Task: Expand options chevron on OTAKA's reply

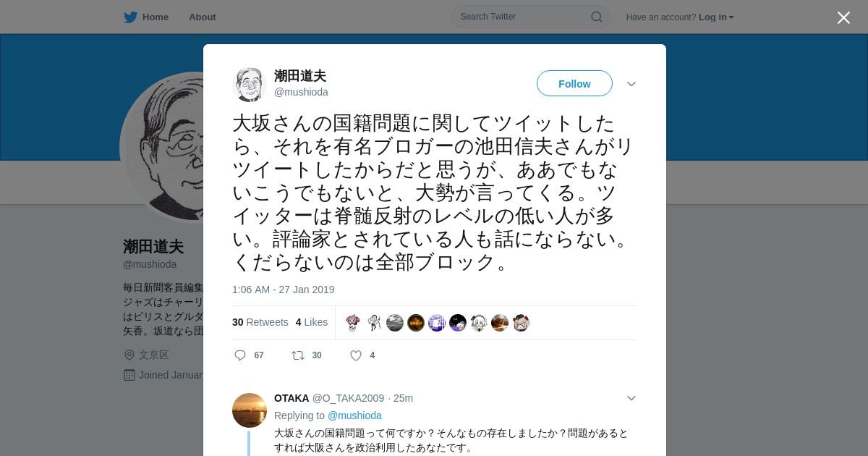Action: click(631, 398)
